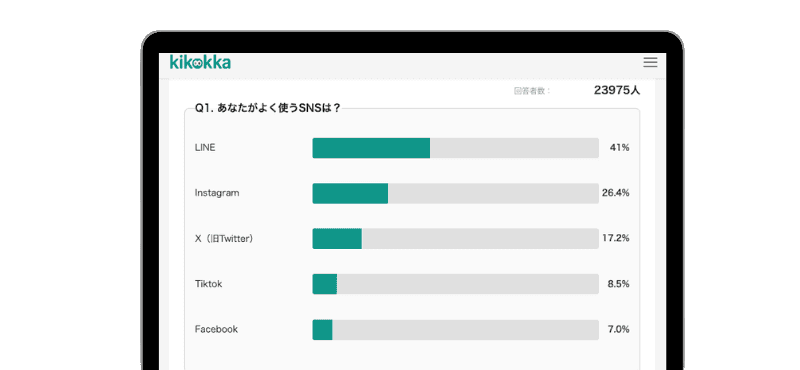Click the 26.4% percentage value

[616, 193]
